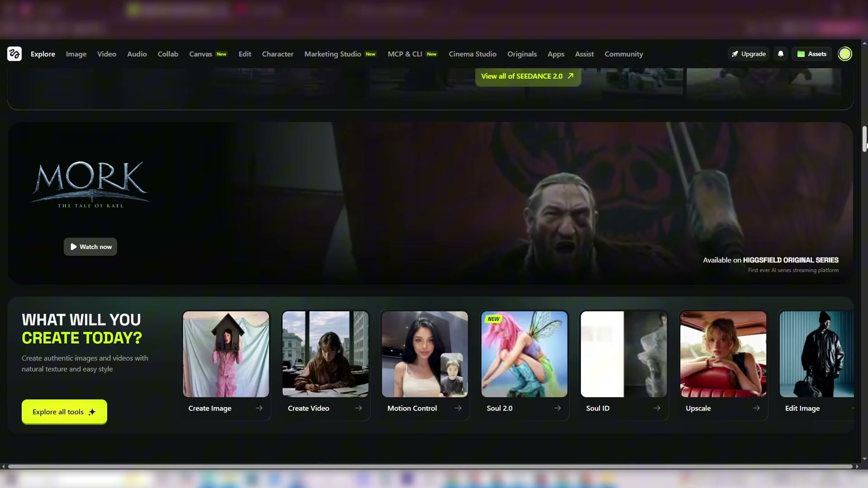Open the Assets folder button
Viewport: 868px width, 488px height.
[x=812, y=54]
